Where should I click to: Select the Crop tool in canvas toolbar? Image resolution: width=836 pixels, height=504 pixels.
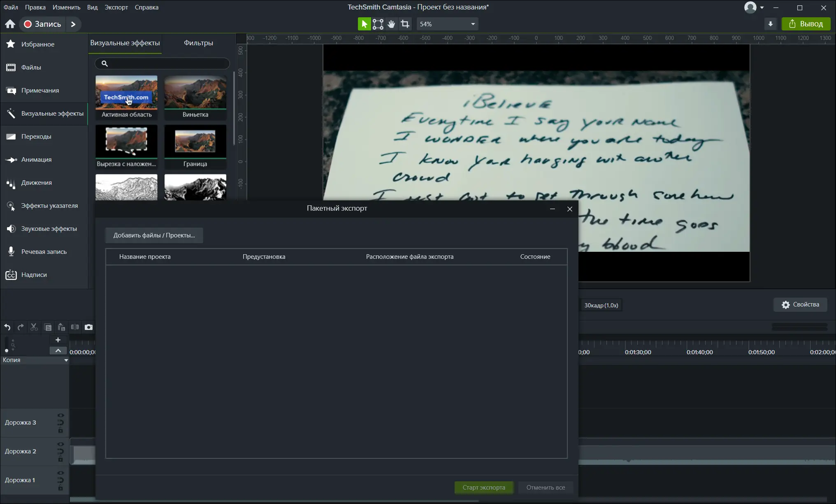[405, 24]
